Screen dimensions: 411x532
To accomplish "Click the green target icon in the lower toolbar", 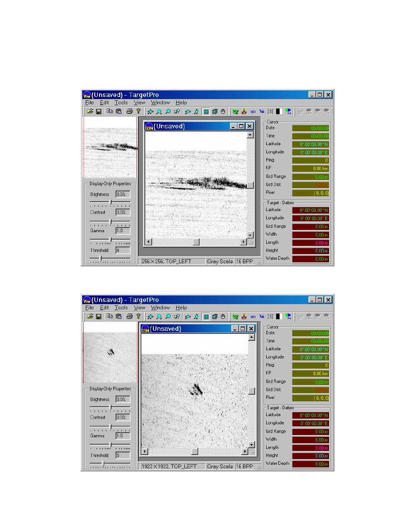I will click(x=235, y=317).
